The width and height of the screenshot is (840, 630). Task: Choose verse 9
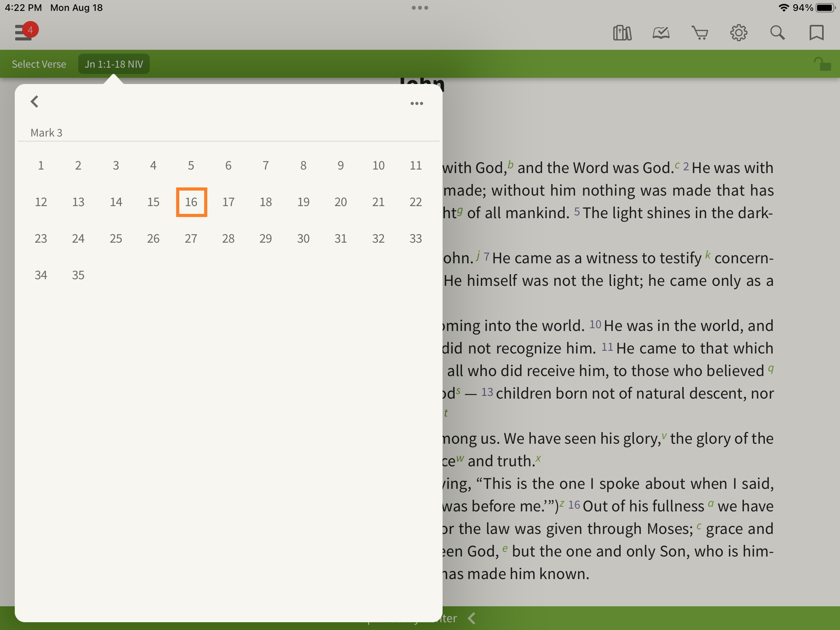(x=341, y=166)
